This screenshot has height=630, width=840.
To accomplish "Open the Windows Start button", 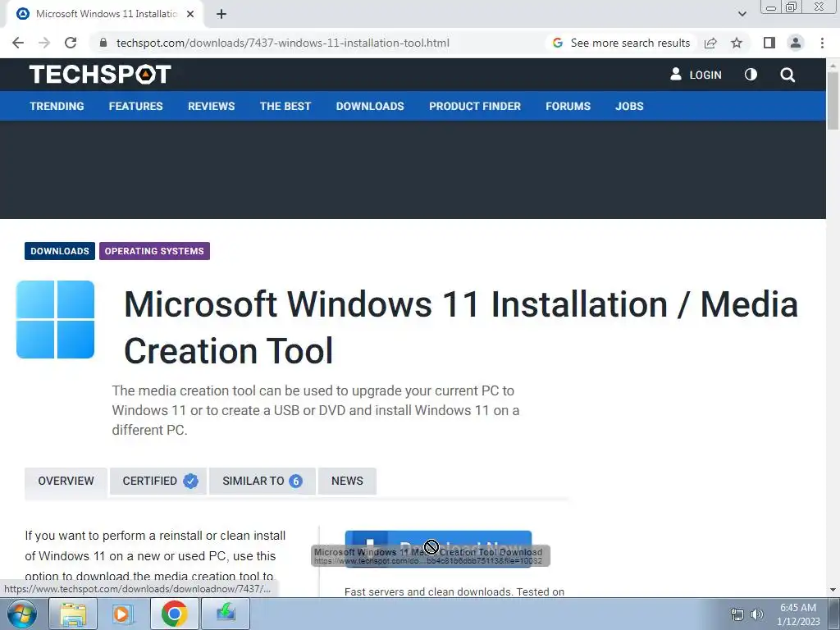I will pyautogui.click(x=22, y=614).
